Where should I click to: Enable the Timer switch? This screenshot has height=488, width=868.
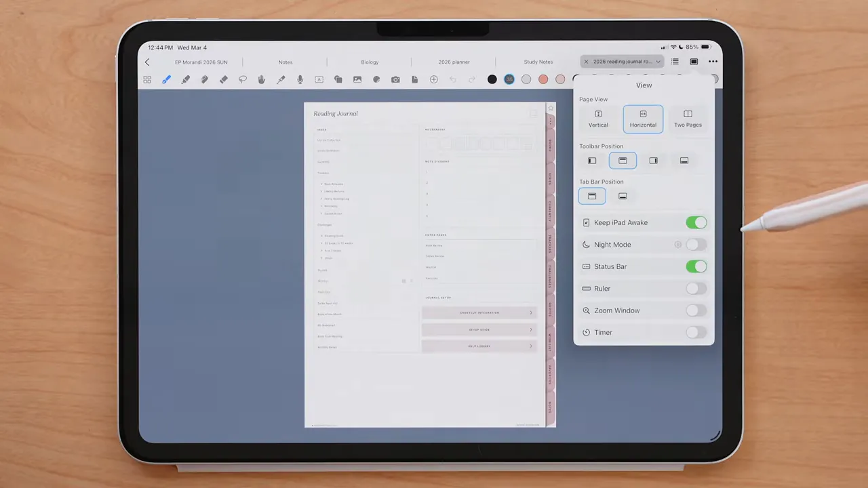click(x=696, y=332)
